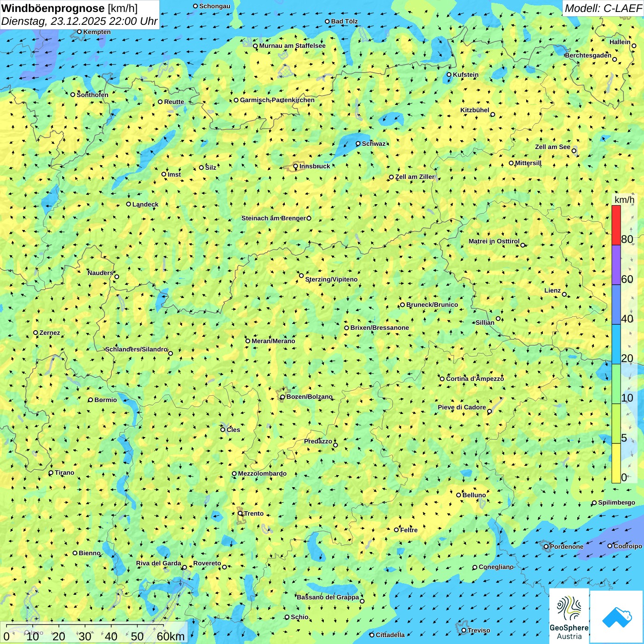Select the purple legend color segment
The height and width of the screenshot is (644, 644).
(x=616, y=265)
